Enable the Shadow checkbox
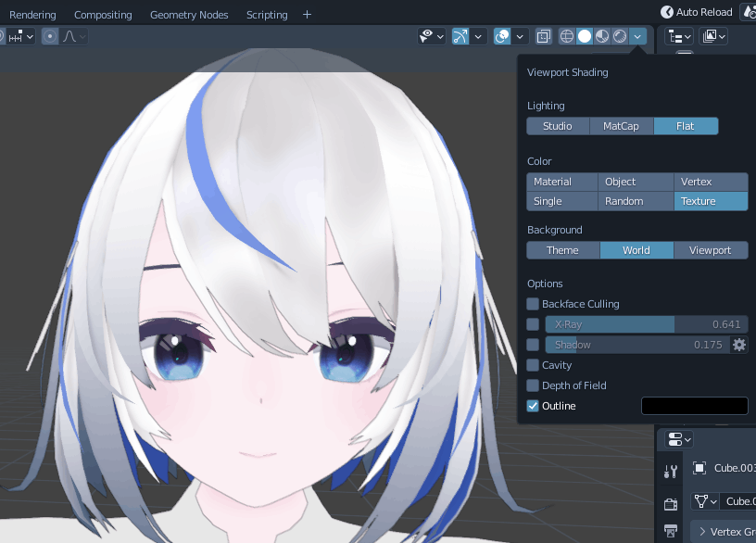The width and height of the screenshot is (756, 543). [x=533, y=345]
